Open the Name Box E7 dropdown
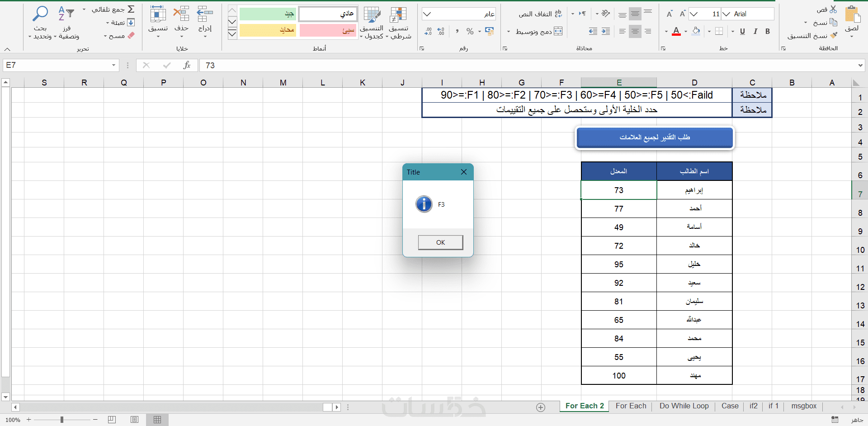Screen dimensions: 868x426 pyautogui.click(x=113, y=65)
